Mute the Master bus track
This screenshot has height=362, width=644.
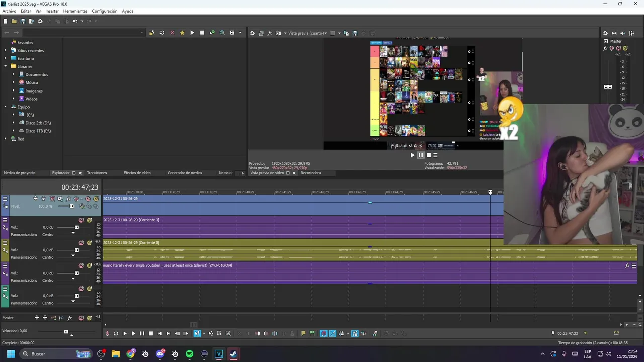(81, 318)
